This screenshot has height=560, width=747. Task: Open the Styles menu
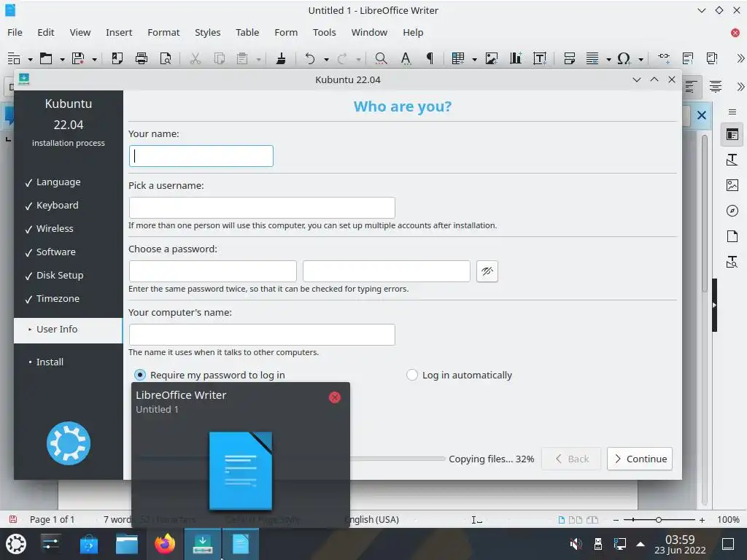pos(207,32)
